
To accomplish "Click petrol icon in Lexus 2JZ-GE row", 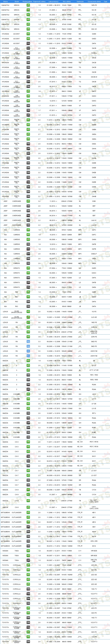I will 28,317.
